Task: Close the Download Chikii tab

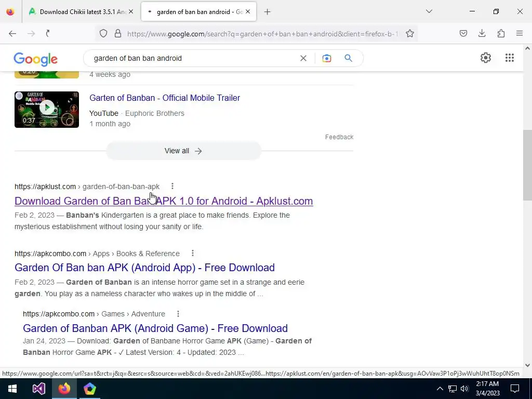Action: coord(131,11)
